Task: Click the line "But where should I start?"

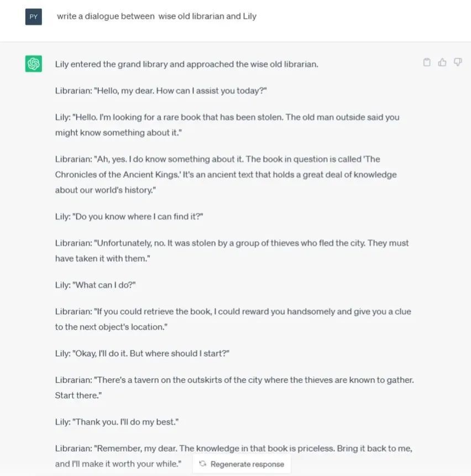Action: click(142, 353)
